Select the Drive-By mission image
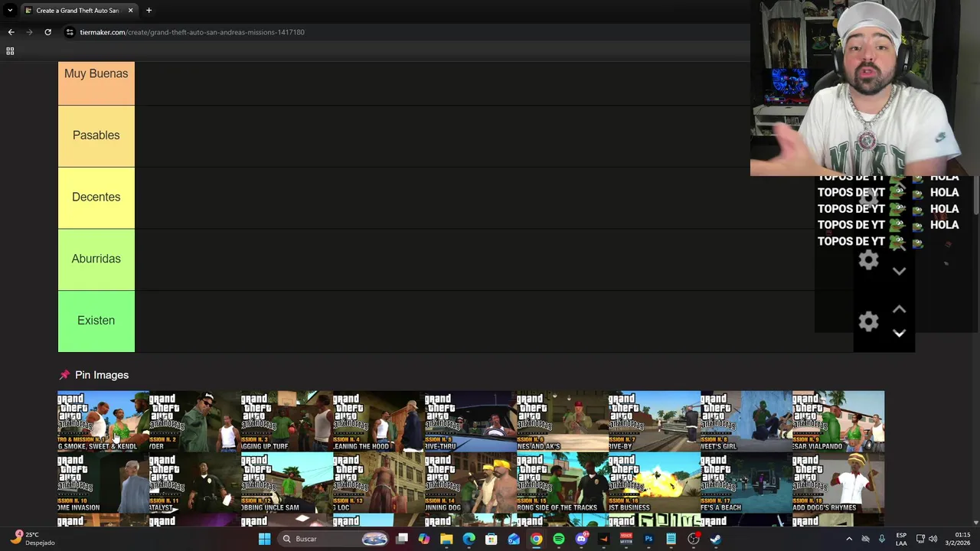 [x=655, y=421]
